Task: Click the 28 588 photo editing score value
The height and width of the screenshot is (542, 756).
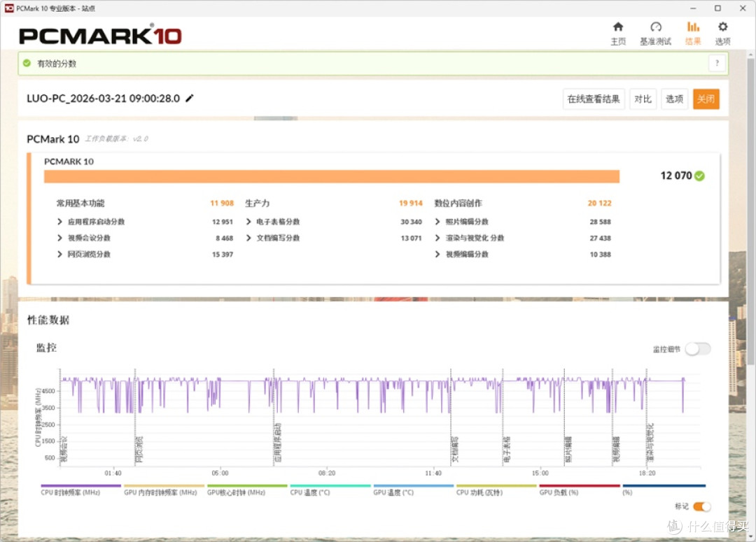Action: [601, 222]
